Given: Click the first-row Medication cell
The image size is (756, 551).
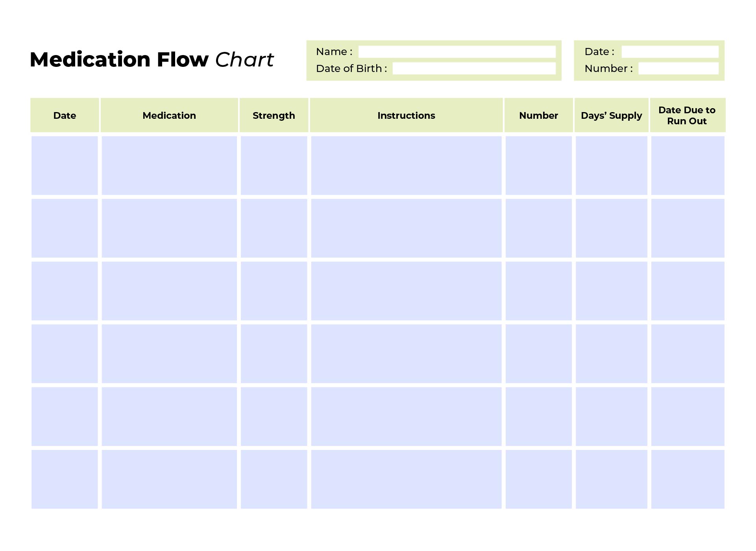Looking at the screenshot, I should pos(169,166).
